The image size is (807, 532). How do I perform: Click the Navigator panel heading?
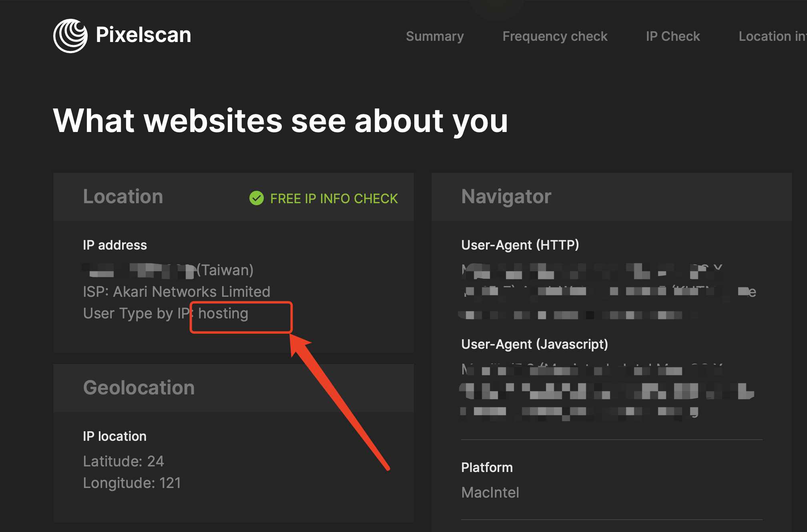[506, 196]
